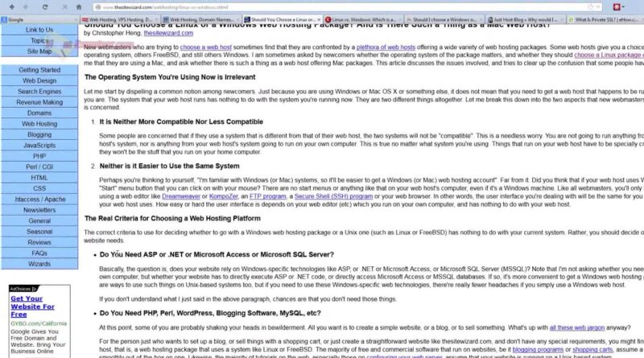The image size is (644, 358).
Task: Open the red extension icon at toolbar right
Action: [x=617, y=7]
